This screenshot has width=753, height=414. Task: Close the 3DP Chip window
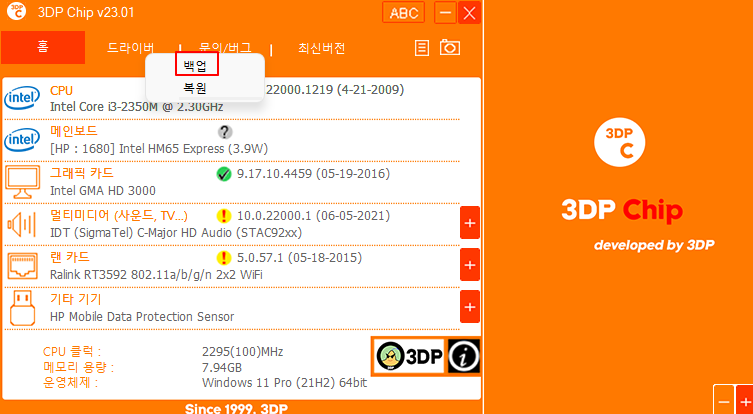click(x=469, y=13)
